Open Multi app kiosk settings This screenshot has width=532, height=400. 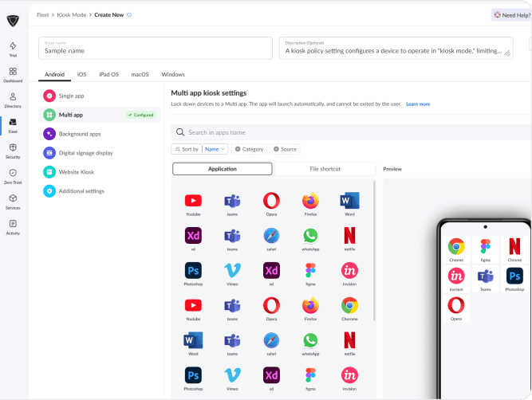click(100, 115)
